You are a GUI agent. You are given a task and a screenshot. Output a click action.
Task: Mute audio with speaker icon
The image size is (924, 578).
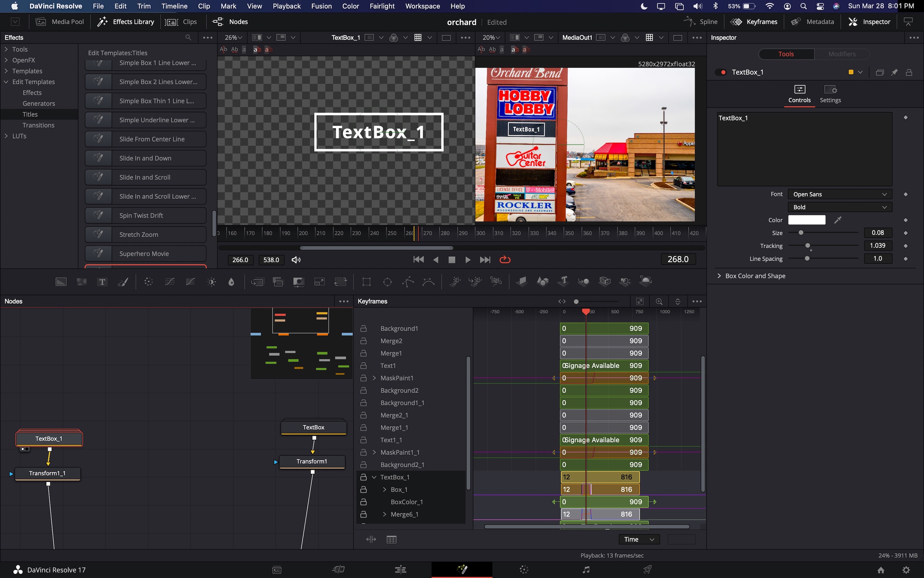pos(296,260)
